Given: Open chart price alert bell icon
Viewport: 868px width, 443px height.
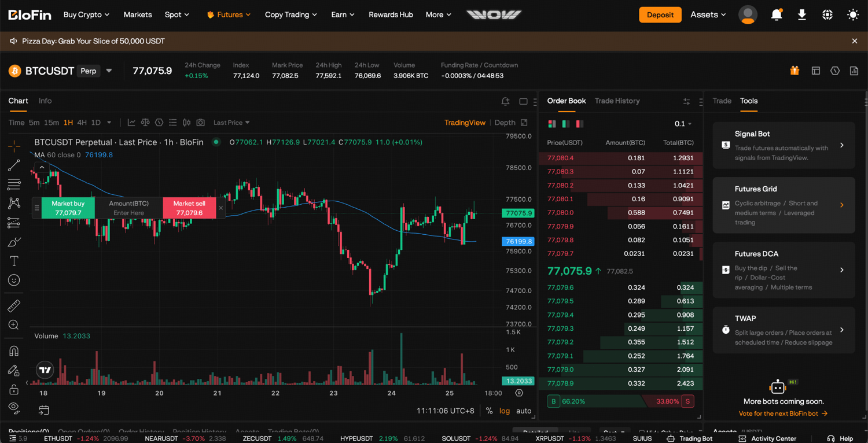Looking at the screenshot, I should 505,101.
